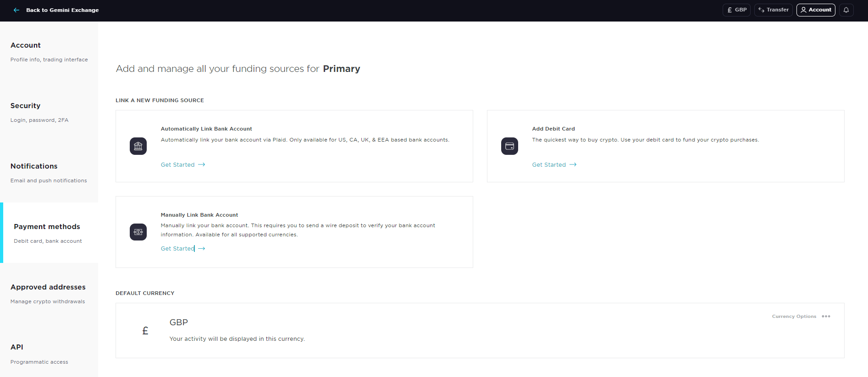Click 'Your activity will be displayed' text
Screen dimensions: 868x377
[237, 339]
